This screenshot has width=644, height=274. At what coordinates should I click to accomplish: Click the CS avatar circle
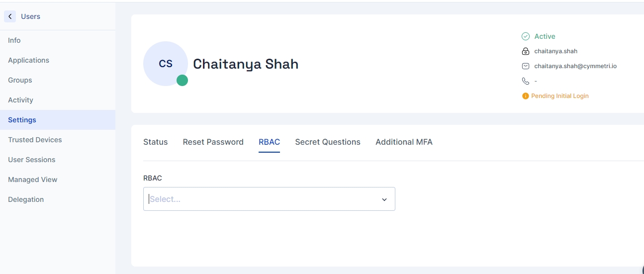[x=165, y=64]
